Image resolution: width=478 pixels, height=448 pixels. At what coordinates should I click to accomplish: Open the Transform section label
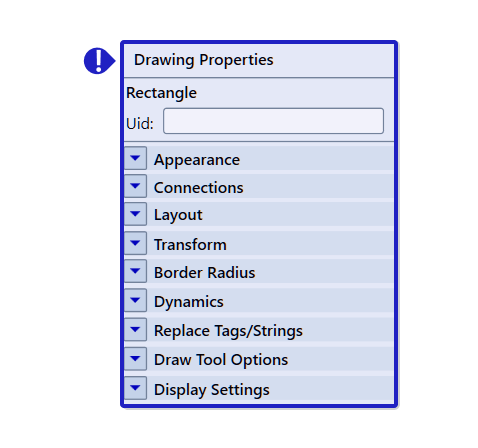click(190, 245)
